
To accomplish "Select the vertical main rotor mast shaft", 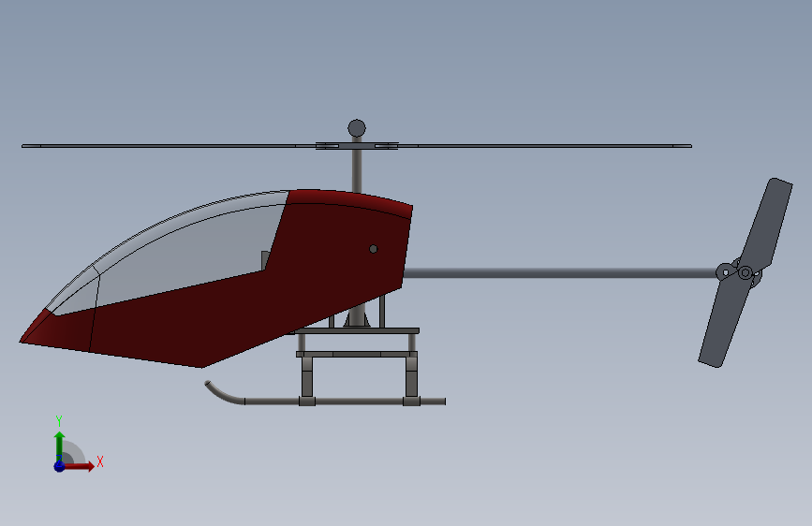I will pos(357,169).
